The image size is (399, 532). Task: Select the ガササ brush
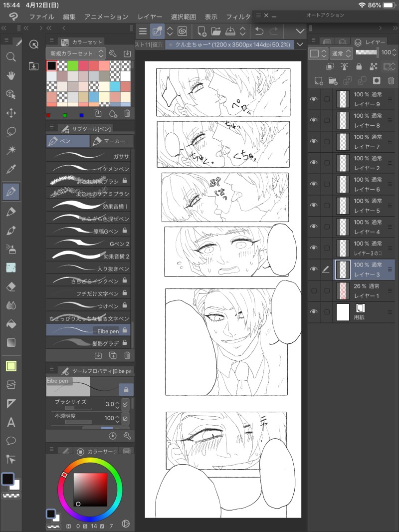(x=88, y=156)
